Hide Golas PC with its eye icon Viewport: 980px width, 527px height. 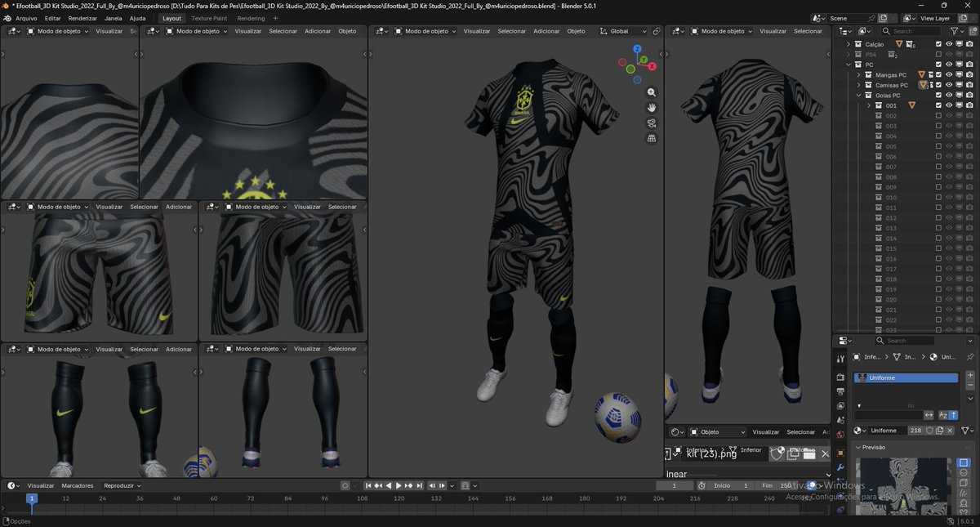click(949, 96)
